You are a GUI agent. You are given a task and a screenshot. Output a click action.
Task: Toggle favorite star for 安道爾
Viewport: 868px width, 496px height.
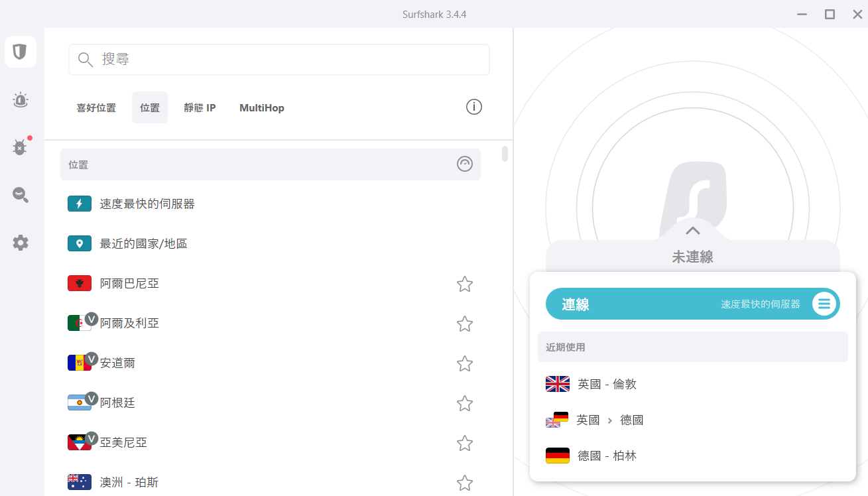(465, 363)
